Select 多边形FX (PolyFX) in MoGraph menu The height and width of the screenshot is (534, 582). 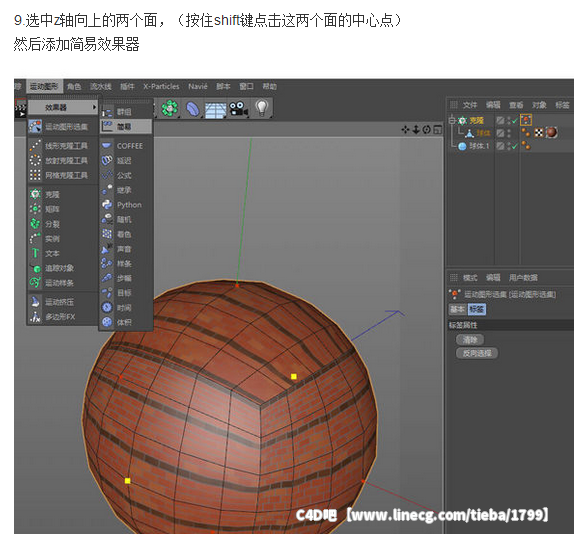click(x=62, y=317)
